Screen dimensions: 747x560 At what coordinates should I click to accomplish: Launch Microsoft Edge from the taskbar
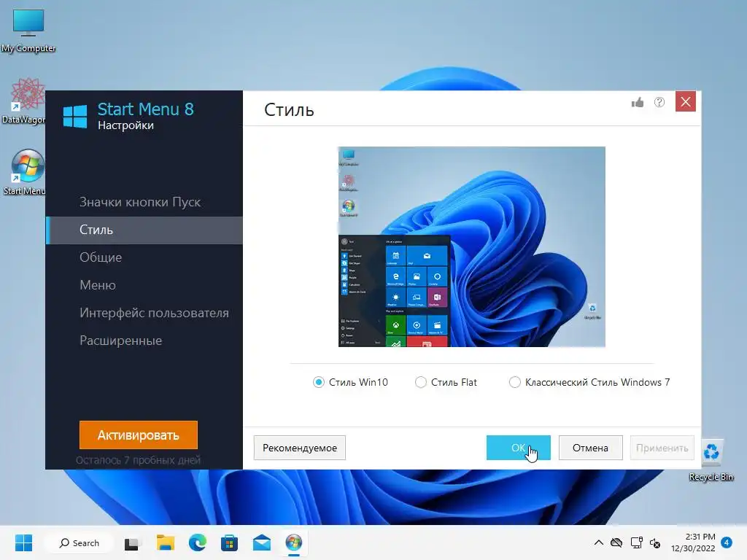pos(197,542)
